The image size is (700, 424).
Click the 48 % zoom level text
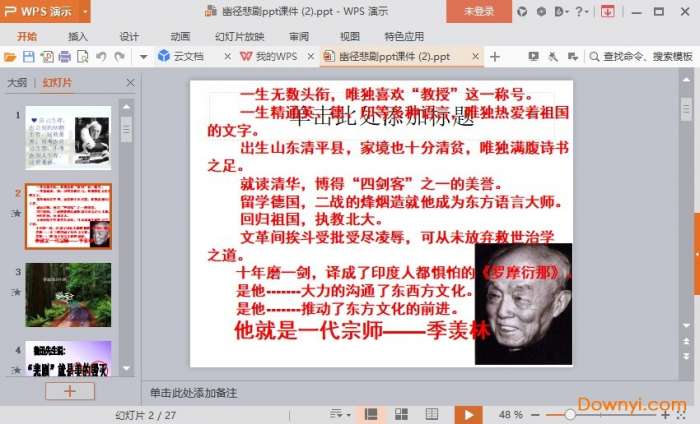coord(511,415)
